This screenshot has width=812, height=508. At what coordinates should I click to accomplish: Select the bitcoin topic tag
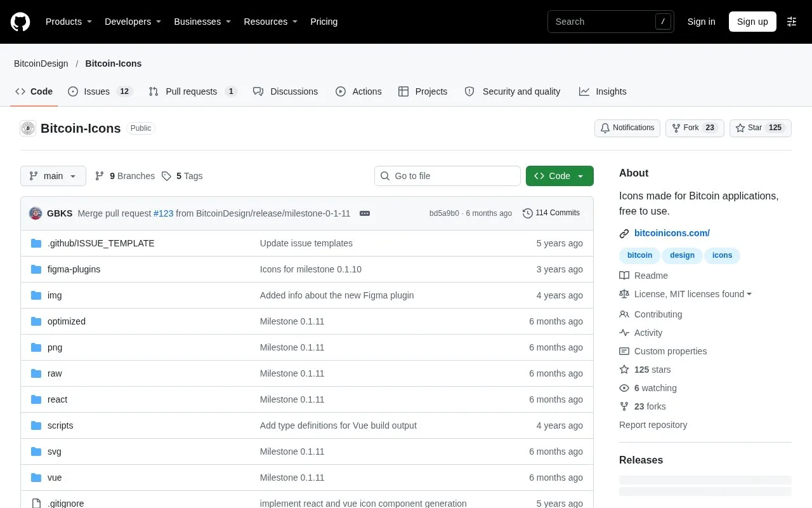pyautogui.click(x=639, y=255)
